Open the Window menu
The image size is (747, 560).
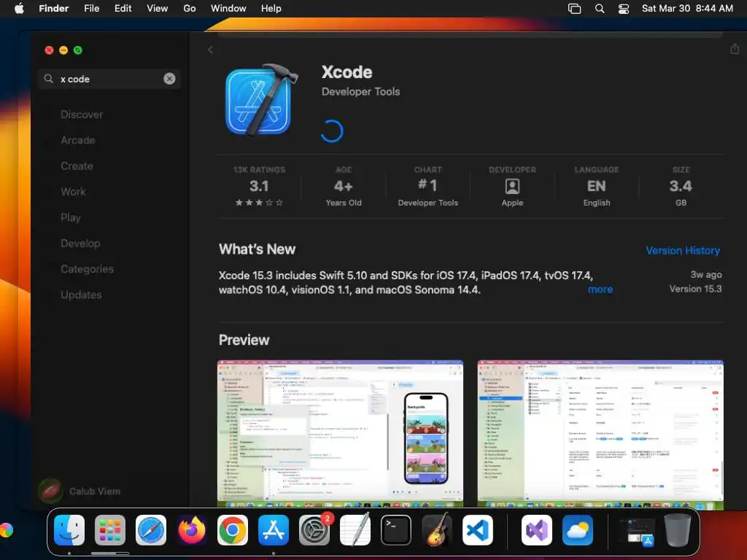pos(228,8)
